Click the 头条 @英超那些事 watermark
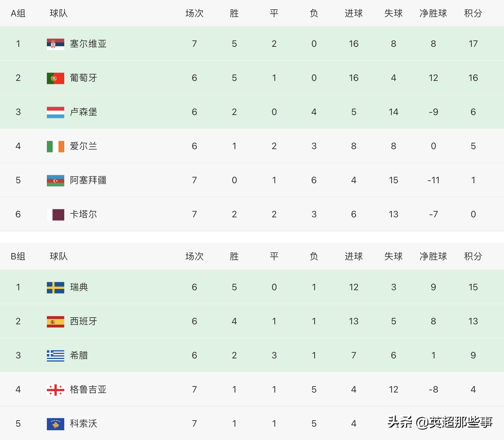504x440 pixels. [x=440, y=422]
